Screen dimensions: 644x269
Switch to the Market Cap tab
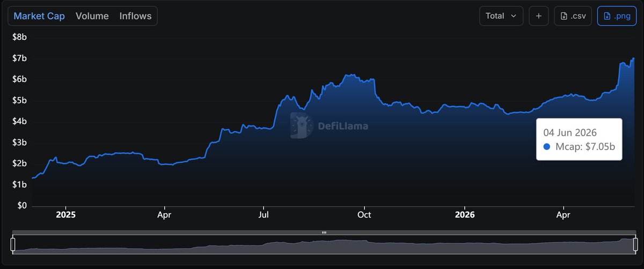pyautogui.click(x=39, y=16)
